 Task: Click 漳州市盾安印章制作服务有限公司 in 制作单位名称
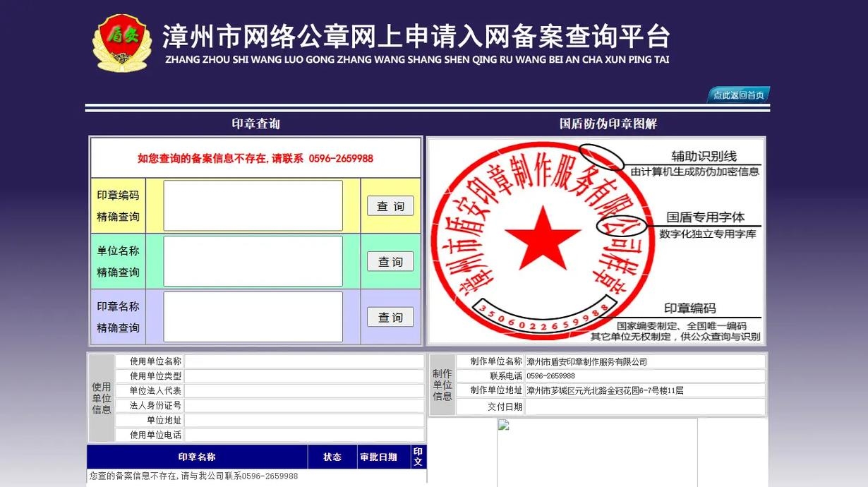pyautogui.click(x=587, y=362)
